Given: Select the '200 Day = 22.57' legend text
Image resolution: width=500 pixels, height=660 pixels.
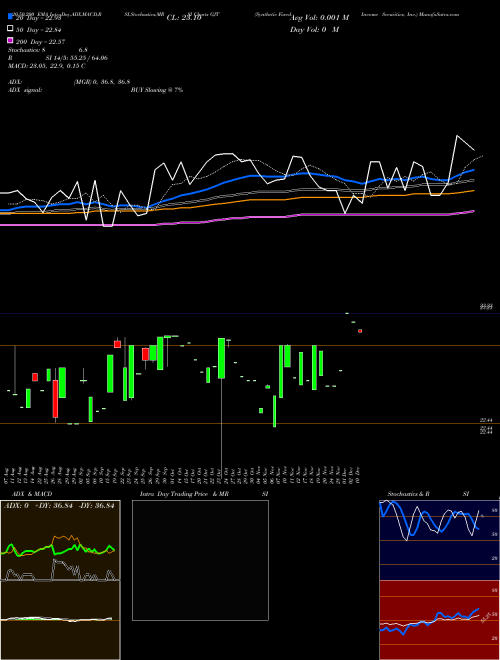Looking at the screenshot, I should pos(40,41).
